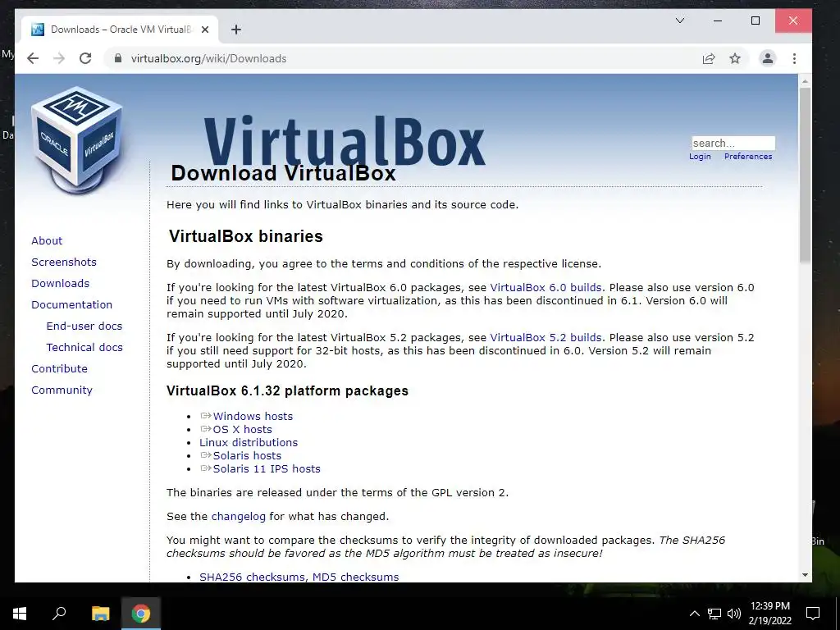Click the Login link
840x630 pixels.
[x=700, y=157]
